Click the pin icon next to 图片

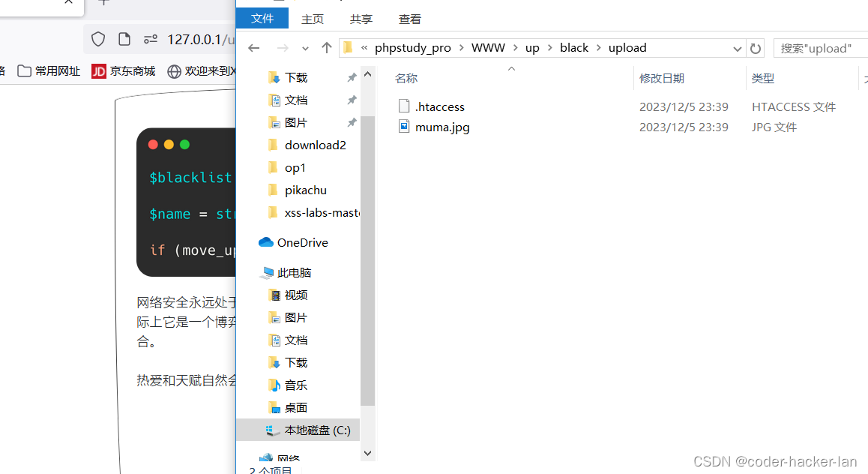[352, 122]
